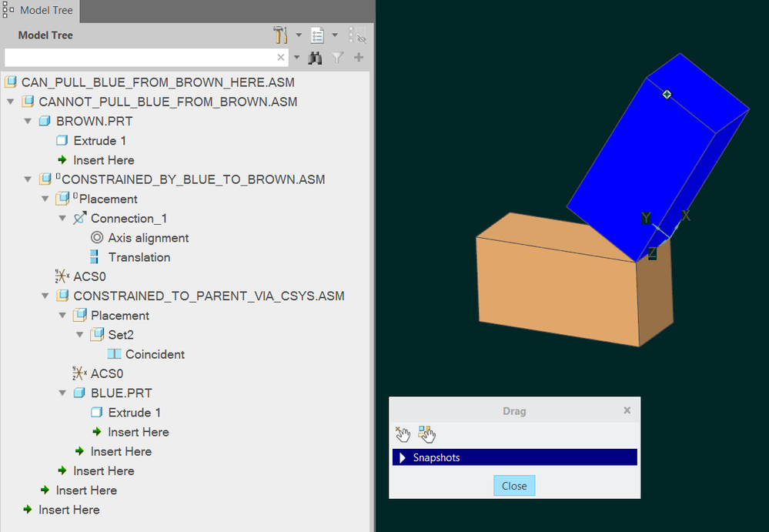Click the drag handle marker on blue block
The width and height of the screenshot is (769, 532).
667,94
